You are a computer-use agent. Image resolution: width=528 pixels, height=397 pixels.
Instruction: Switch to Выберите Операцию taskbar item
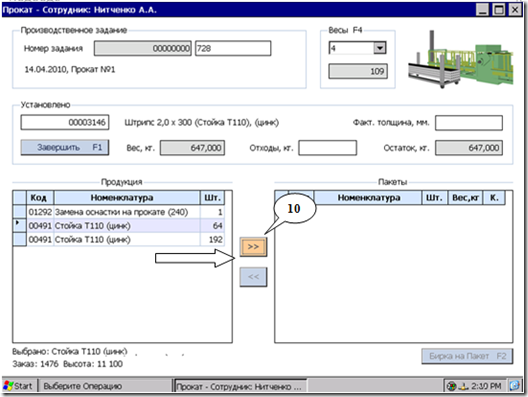pos(83,386)
